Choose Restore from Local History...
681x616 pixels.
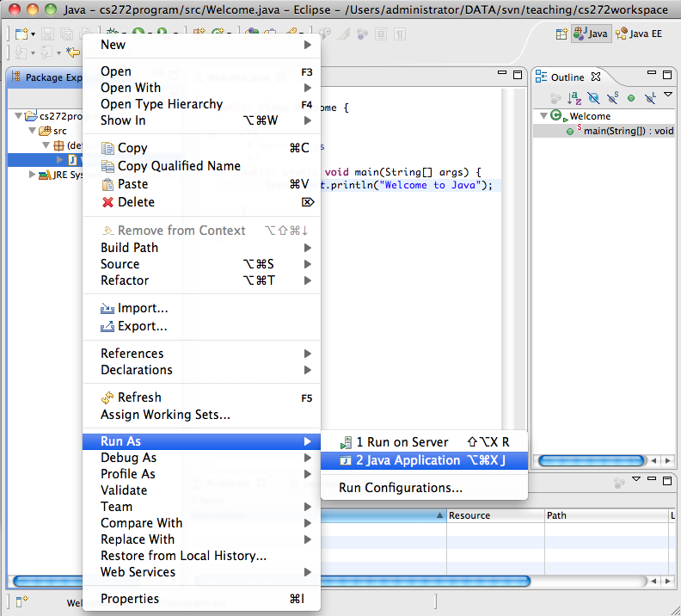(201, 556)
